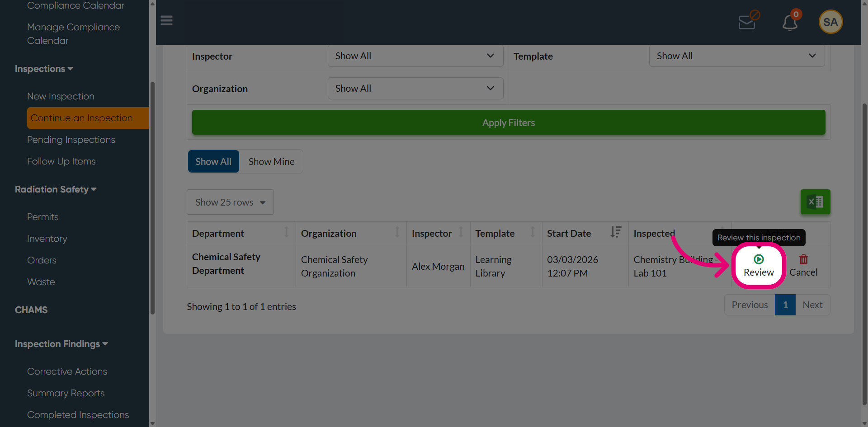
Task: Click the Review play icon
Action: 759,259
